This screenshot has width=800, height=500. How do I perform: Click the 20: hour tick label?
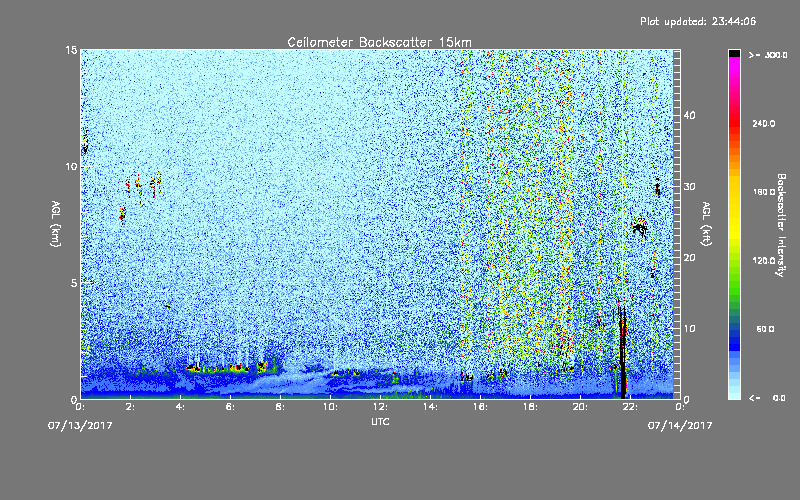tap(581, 407)
